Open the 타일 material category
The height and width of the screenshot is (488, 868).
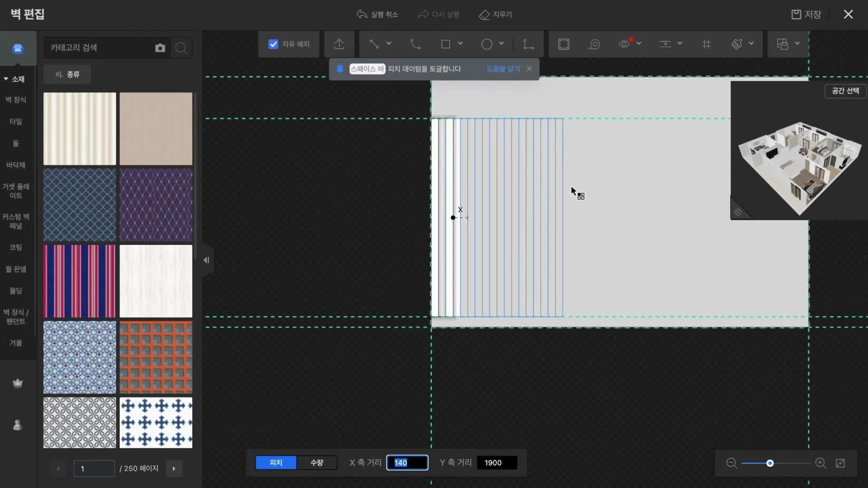click(x=16, y=122)
